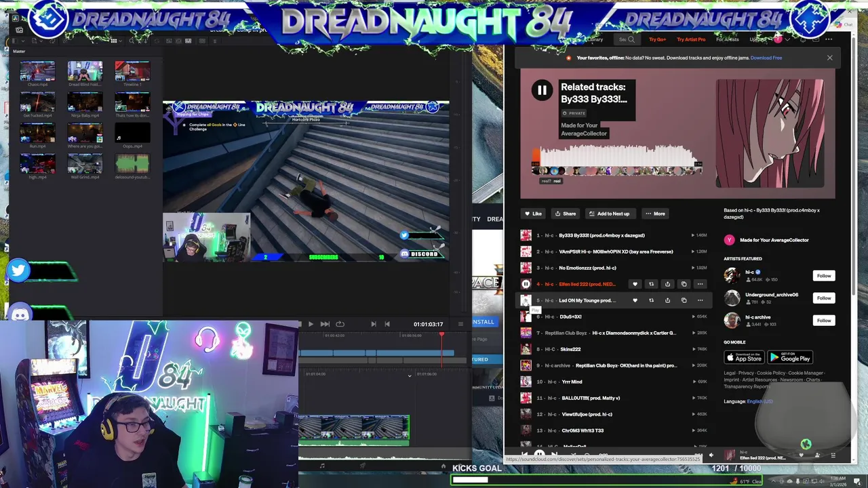Image resolution: width=868 pixels, height=488 pixels.
Task: Open Try Artist Pro in SoundCloud nav
Action: tap(691, 39)
